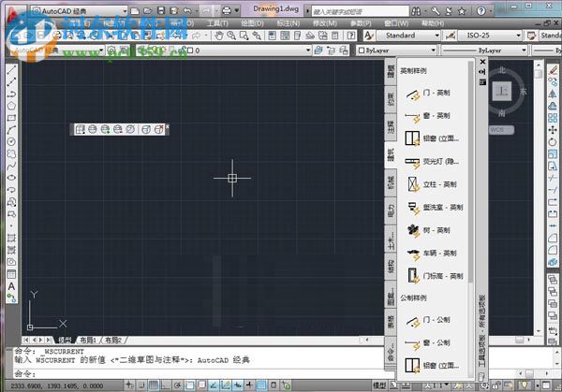562x392 pixels.
Task: Toggle Polar tracking in status bar
Action: [x=177, y=385]
